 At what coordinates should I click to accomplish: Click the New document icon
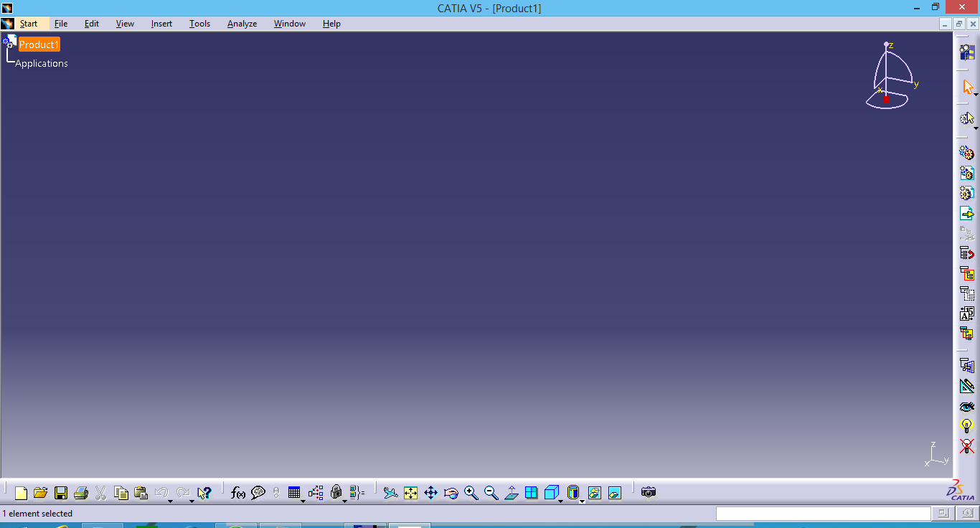tap(21, 493)
